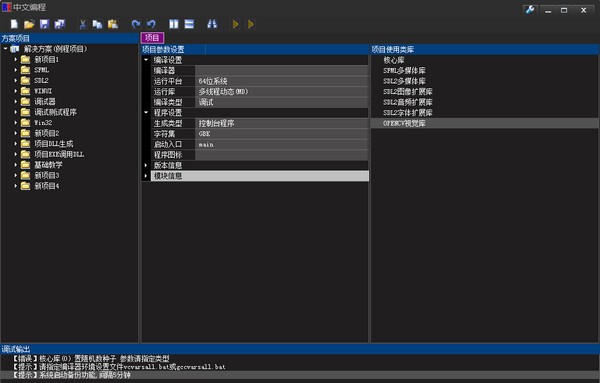Switch to vertical split layout icon
Viewport: 600px width, 383px height.
(x=174, y=24)
